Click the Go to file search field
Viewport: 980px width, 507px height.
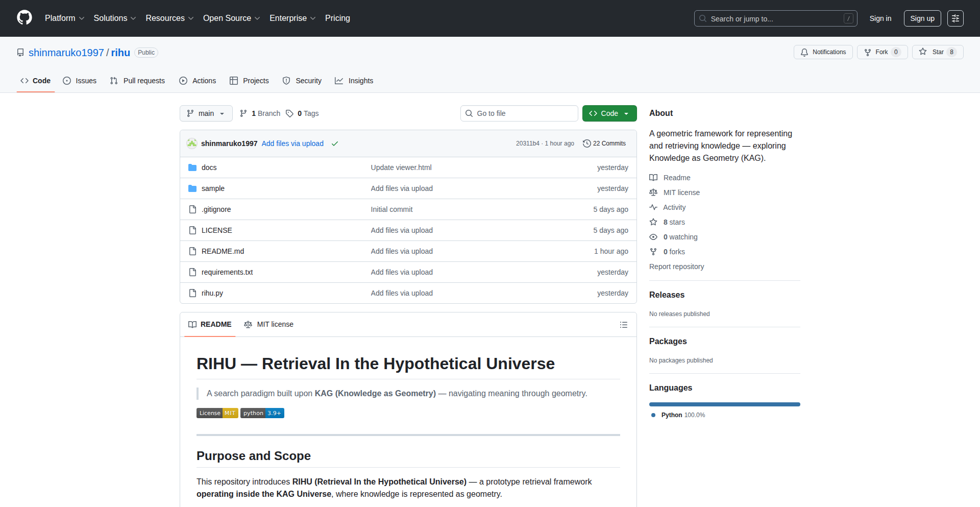point(519,113)
